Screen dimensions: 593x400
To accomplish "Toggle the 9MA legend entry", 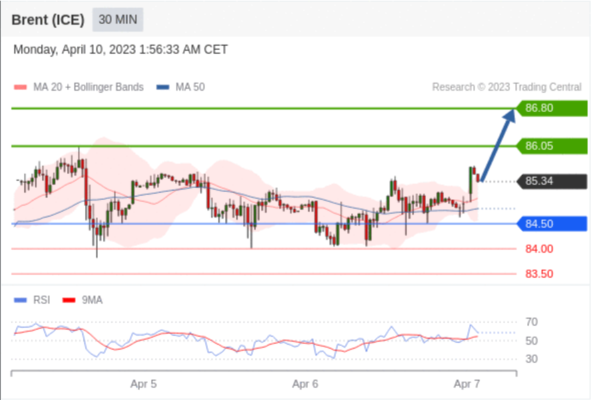I will 82,300.
